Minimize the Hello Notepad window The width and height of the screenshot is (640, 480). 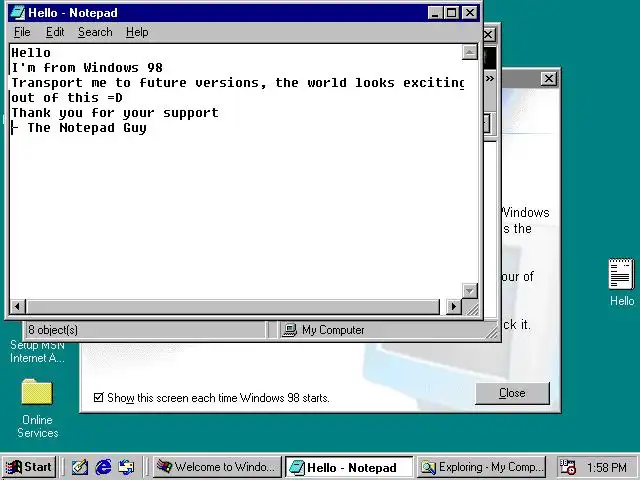(435, 13)
